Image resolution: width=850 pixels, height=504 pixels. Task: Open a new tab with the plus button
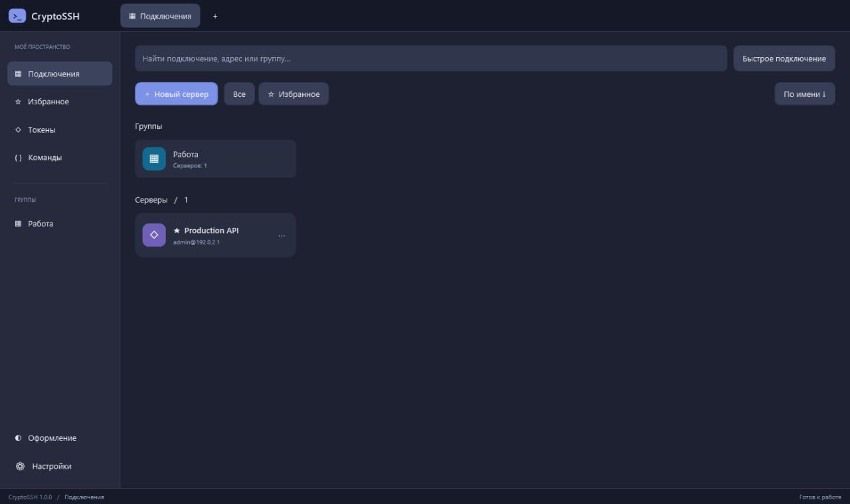[x=215, y=16]
